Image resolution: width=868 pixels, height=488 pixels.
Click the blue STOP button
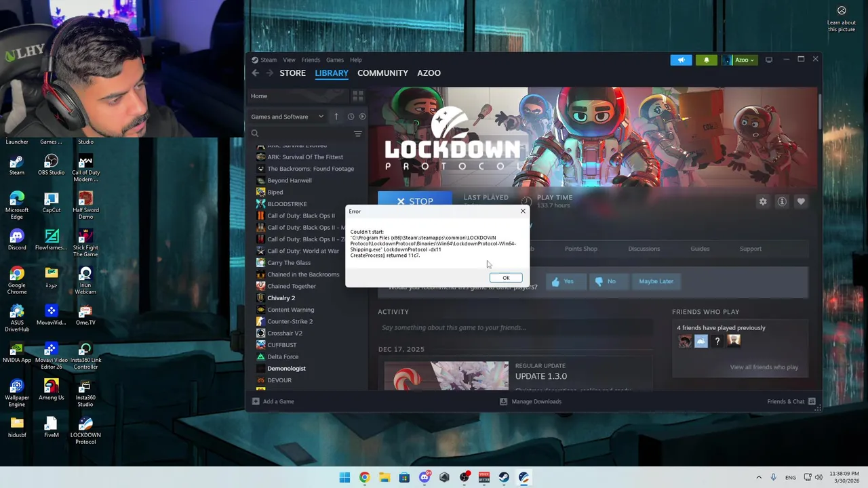[415, 201]
